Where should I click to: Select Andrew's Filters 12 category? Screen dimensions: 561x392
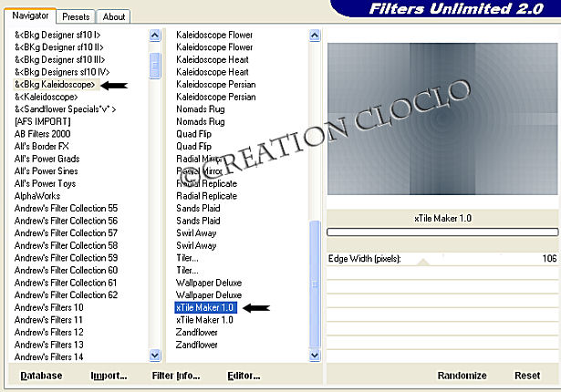point(49,332)
